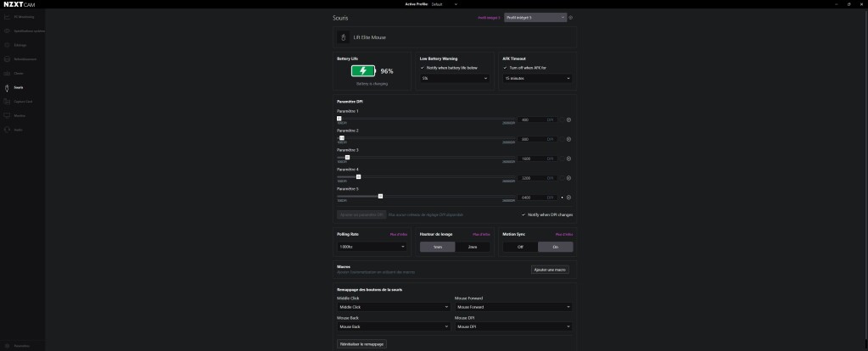Go to Capture Card section
Viewport: 868px width, 351px height.
pyautogui.click(x=23, y=102)
